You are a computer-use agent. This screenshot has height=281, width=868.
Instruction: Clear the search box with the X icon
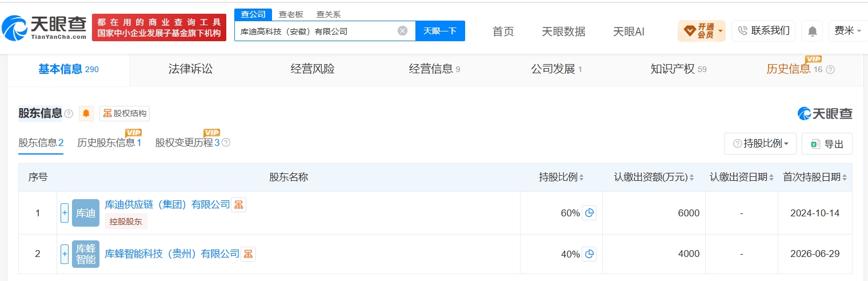[402, 31]
